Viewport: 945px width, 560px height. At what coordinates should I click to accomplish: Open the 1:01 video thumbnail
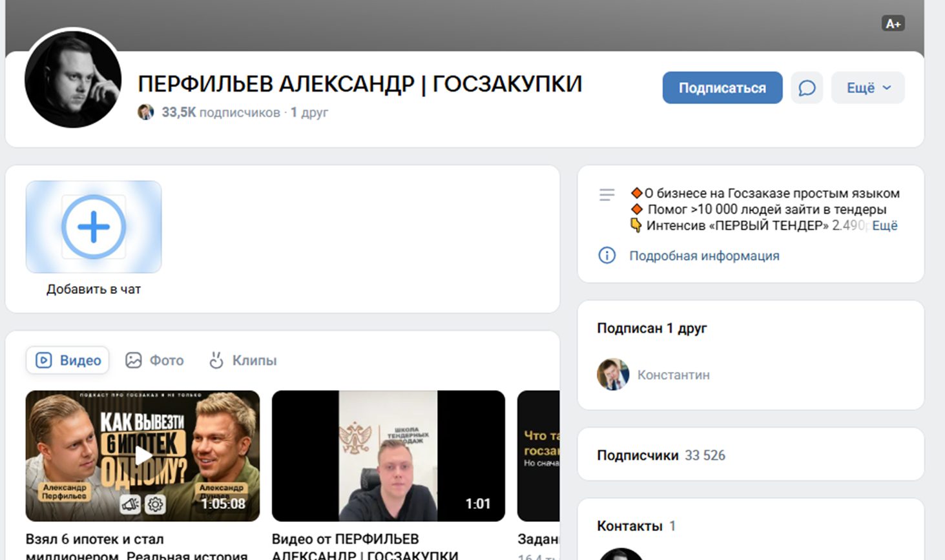pyautogui.click(x=388, y=455)
